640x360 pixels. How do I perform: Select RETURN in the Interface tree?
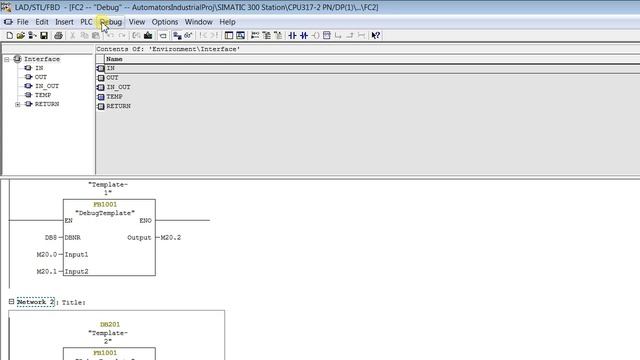point(47,104)
